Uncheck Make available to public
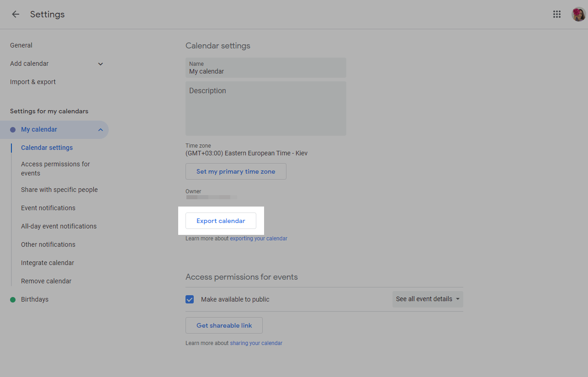The height and width of the screenshot is (377, 588). pos(190,299)
